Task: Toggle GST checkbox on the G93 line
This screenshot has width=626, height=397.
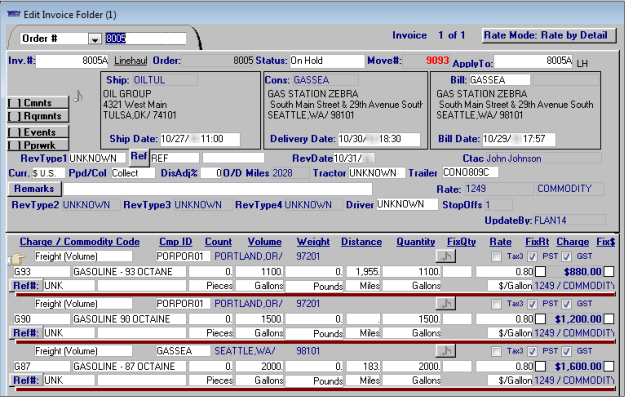Action: point(567,257)
